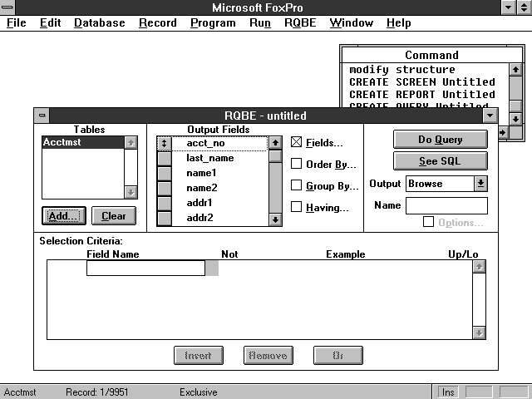
Task: Check the Having... checkbox
Action: point(297,207)
